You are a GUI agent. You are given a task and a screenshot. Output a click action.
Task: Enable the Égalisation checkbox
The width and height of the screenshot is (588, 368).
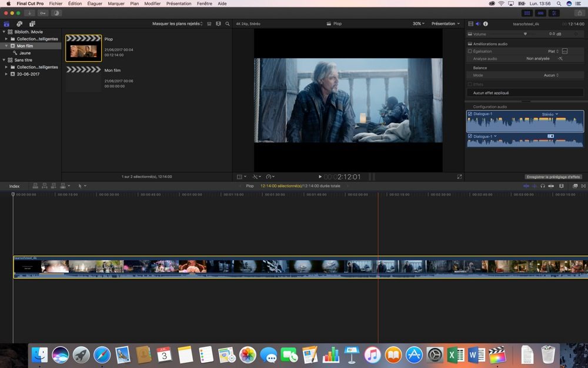pyautogui.click(x=470, y=51)
